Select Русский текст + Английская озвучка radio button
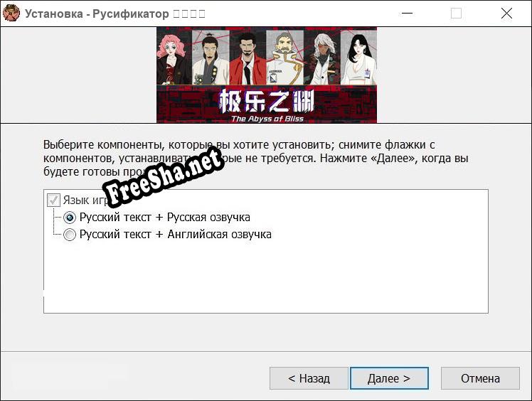Image resolution: width=532 pixels, height=401 pixels. (70, 235)
